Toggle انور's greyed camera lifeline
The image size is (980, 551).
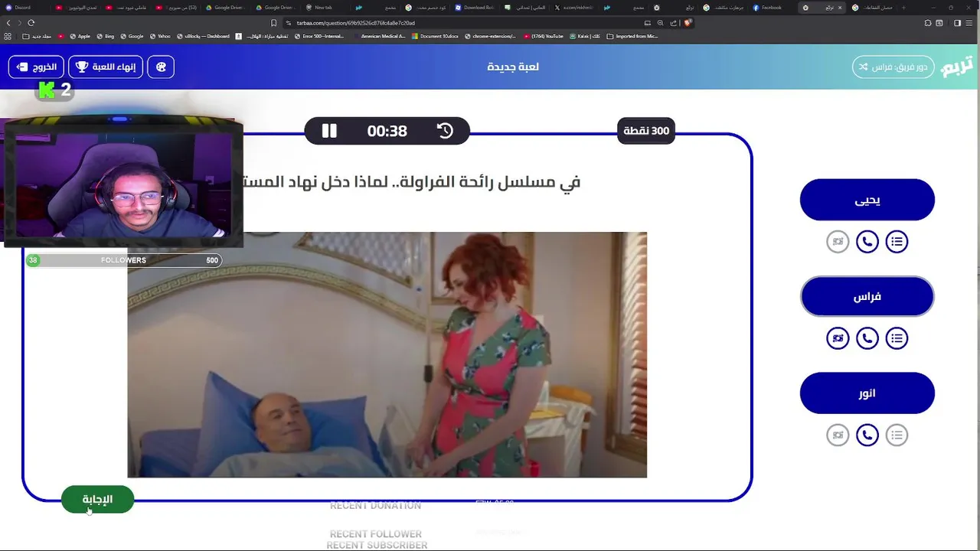(838, 435)
